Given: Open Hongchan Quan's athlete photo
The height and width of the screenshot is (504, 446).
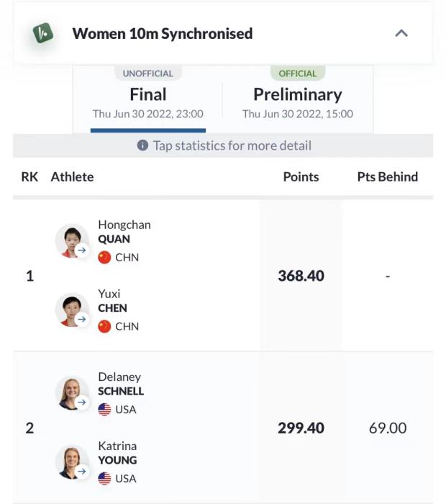Looking at the screenshot, I should pos(71,240).
